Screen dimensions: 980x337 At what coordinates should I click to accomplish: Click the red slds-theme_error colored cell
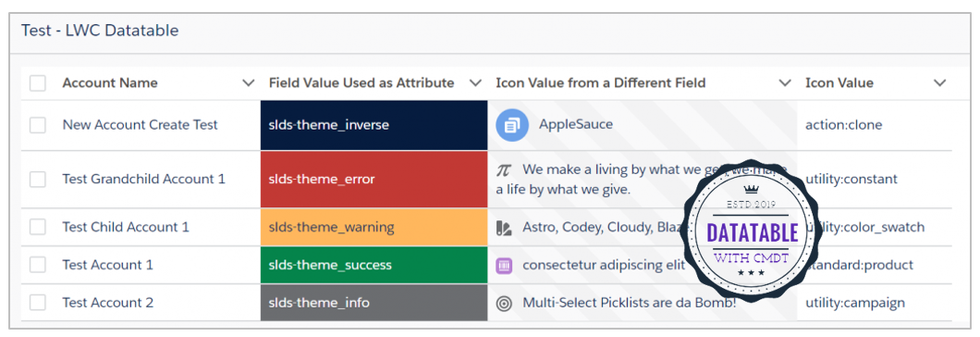(374, 180)
